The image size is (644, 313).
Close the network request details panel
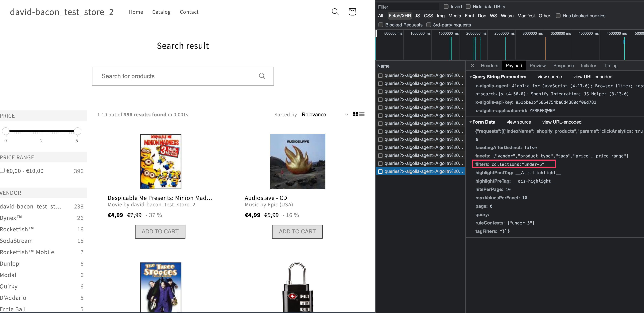coord(472,65)
